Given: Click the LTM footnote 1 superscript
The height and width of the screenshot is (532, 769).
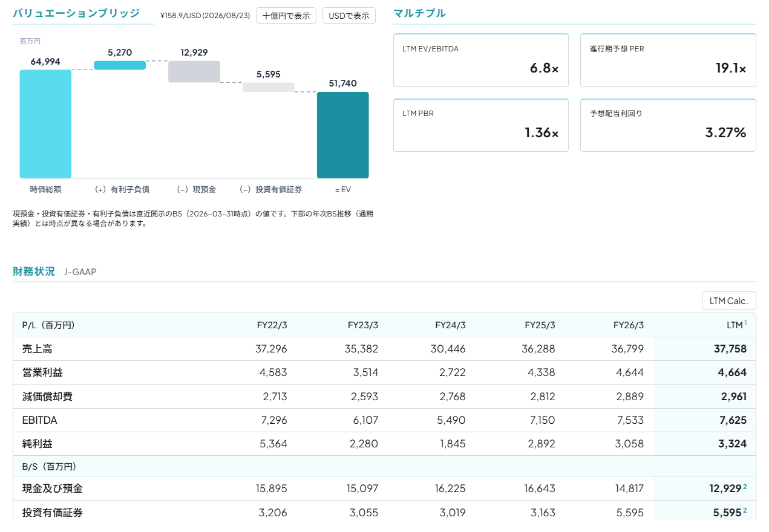Looking at the screenshot, I should (x=745, y=323).
